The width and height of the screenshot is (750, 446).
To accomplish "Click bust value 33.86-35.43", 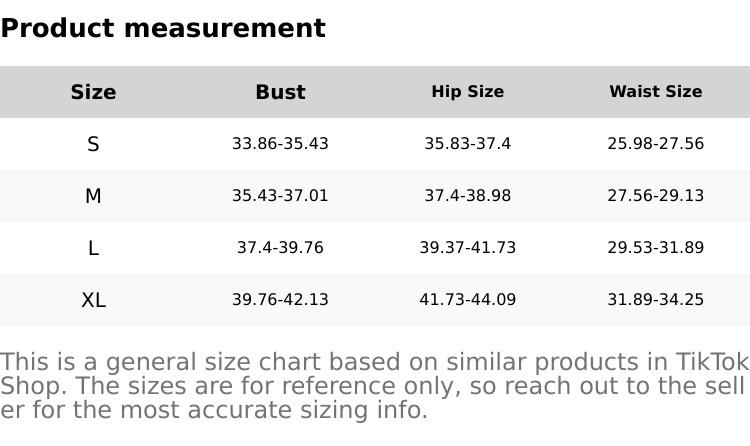I will (280, 144).
